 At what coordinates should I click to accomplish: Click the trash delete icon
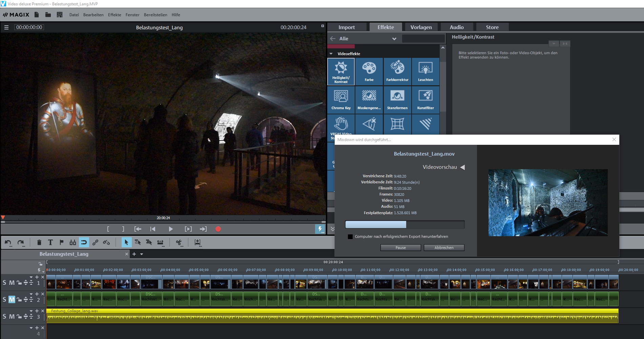tap(39, 242)
